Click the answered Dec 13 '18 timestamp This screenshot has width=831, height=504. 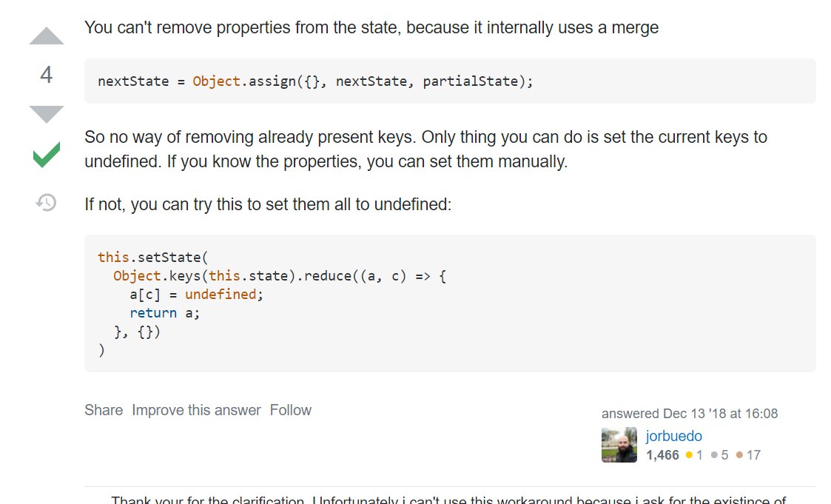tap(721, 414)
